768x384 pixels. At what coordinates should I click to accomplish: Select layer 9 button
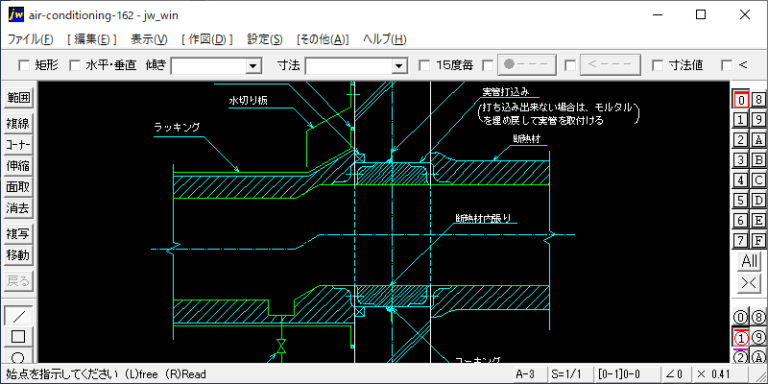(759, 120)
